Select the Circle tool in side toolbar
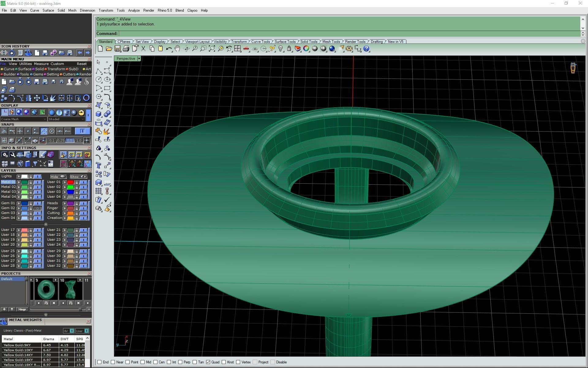The image size is (588, 368). pyautogui.click(x=99, y=79)
